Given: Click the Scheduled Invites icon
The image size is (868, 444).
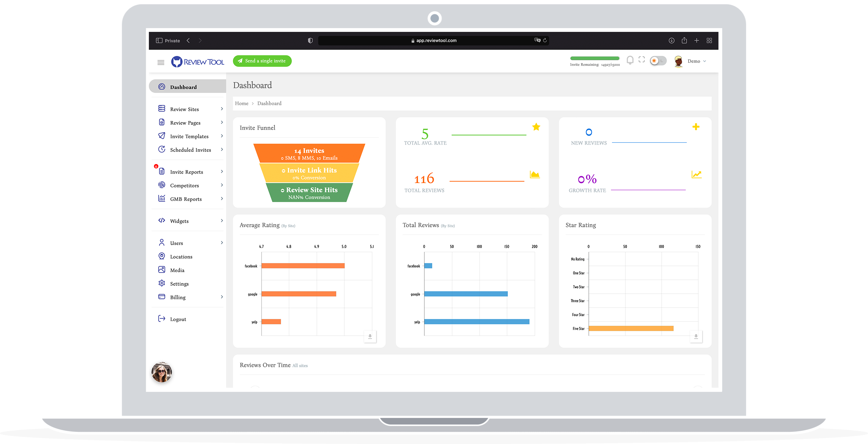Looking at the screenshot, I should (161, 150).
